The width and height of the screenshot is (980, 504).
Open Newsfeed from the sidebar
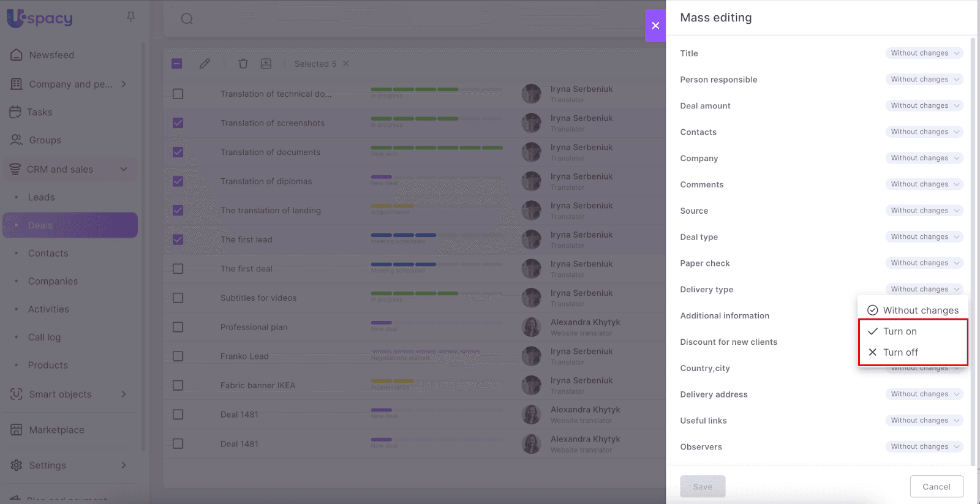pos(51,55)
